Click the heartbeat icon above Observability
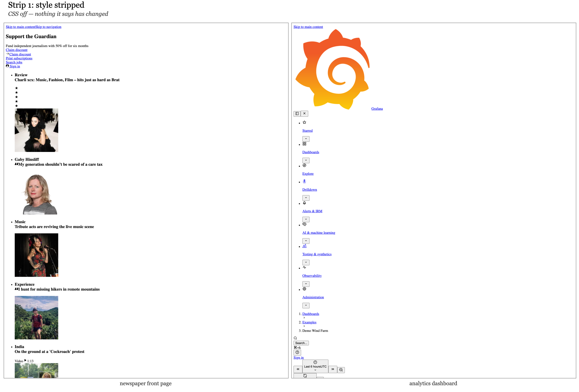The image size is (579, 392). click(x=304, y=267)
